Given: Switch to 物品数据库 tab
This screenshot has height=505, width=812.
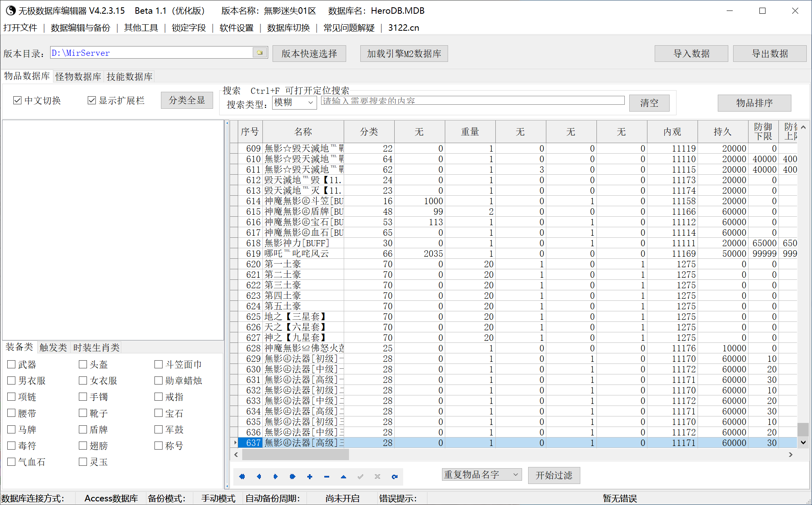Looking at the screenshot, I should 27,76.
